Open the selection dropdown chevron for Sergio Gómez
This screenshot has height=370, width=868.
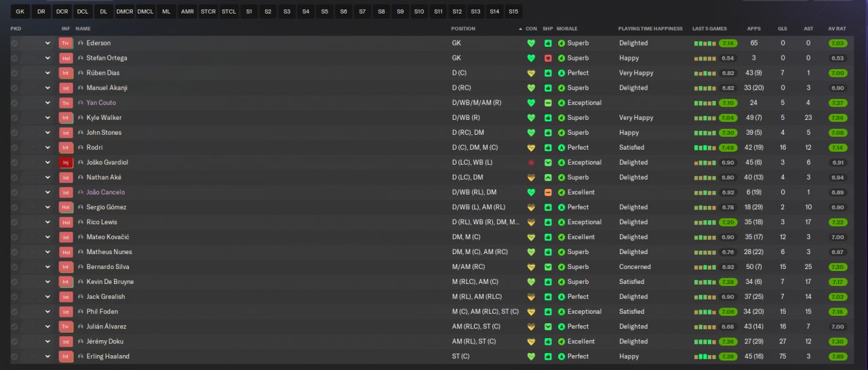coord(47,207)
